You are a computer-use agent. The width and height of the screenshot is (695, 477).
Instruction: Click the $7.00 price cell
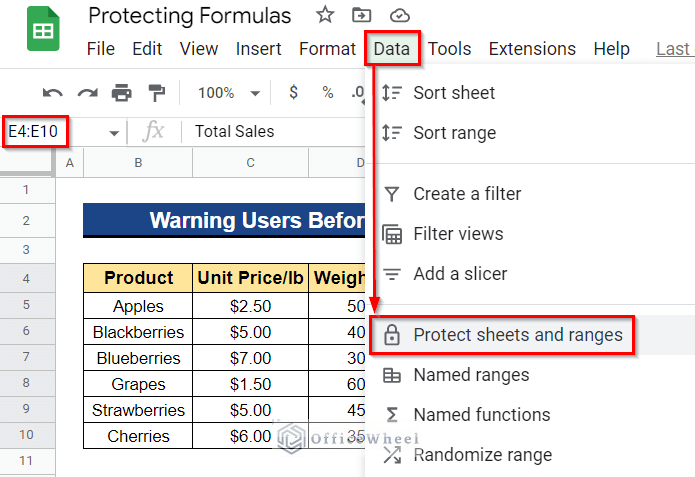[x=250, y=358]
